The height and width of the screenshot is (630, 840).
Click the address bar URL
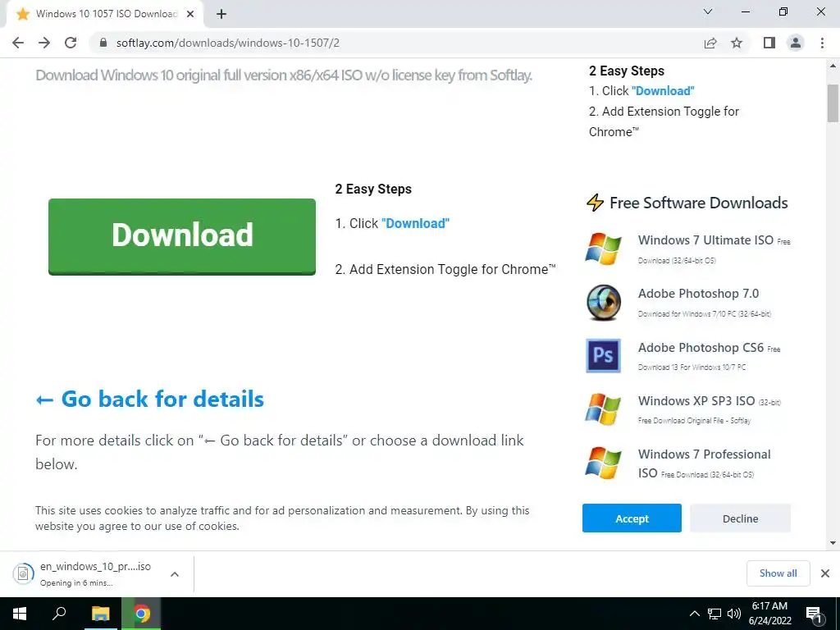click(228, 43)
